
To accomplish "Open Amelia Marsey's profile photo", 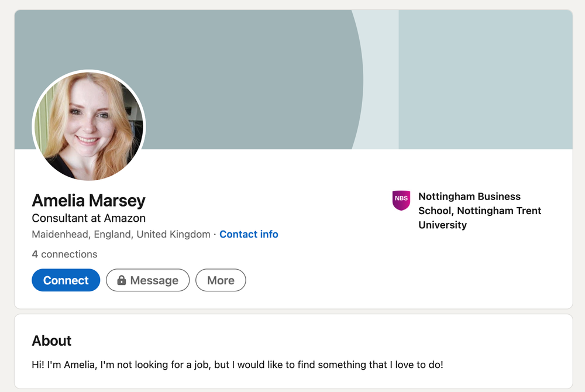I will click(x=89, y=126).
